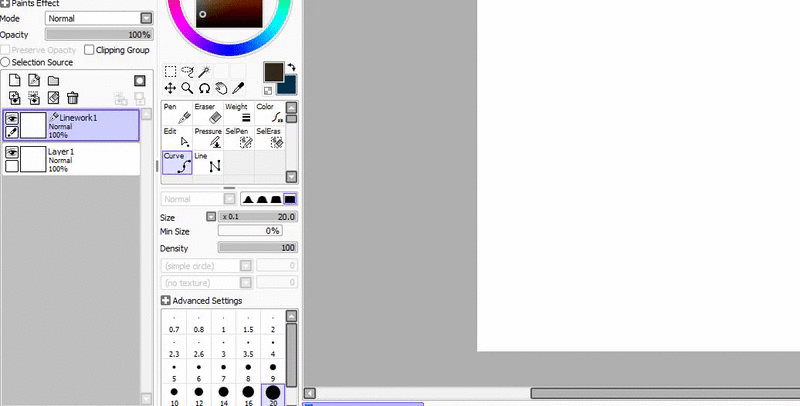800x406 pixels.
Task: Select the eyedropper color picker tool
Action: [x=238, y=88]
